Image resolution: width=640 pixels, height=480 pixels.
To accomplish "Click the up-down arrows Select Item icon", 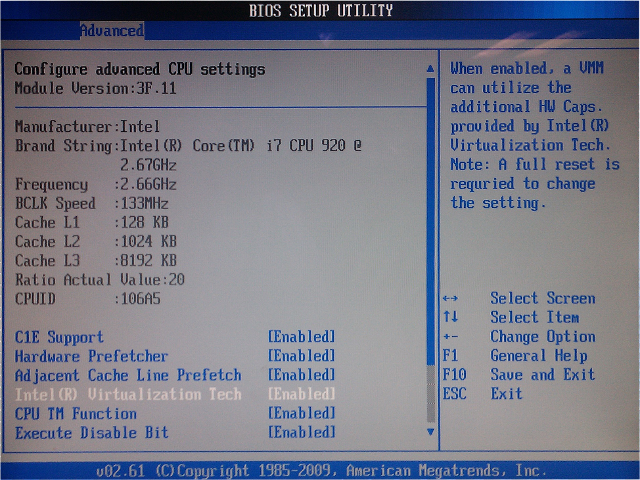I will click(451, 317).
